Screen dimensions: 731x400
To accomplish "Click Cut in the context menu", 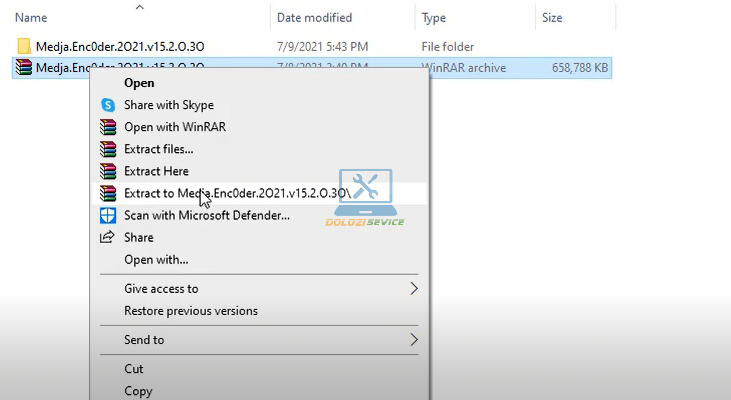I will [134, 369].
